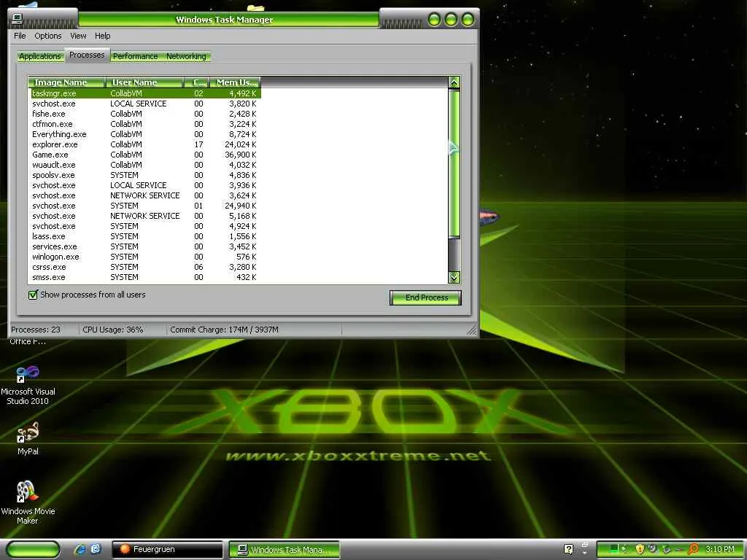
Task: Switch to the Performance tab
Action: pos(135,56)
